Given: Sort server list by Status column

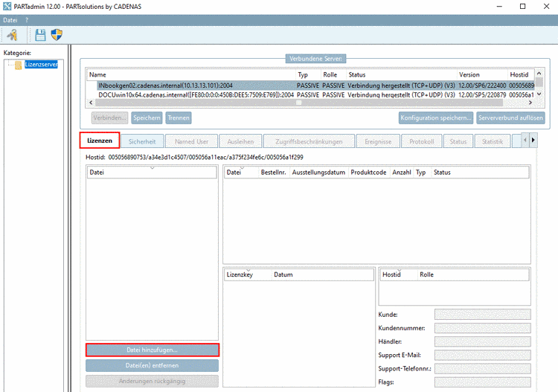Looking at the screenshot, I should 402,74.
